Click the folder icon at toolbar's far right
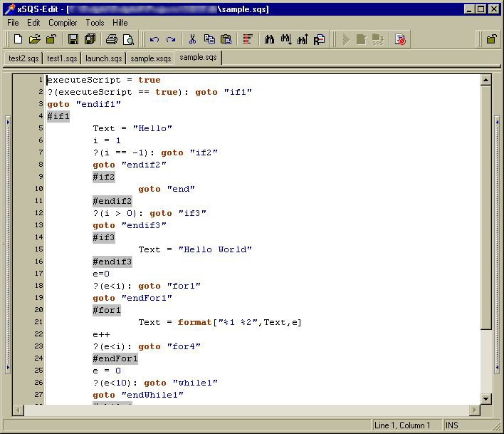The image size is (504, 434). (491, 39)
